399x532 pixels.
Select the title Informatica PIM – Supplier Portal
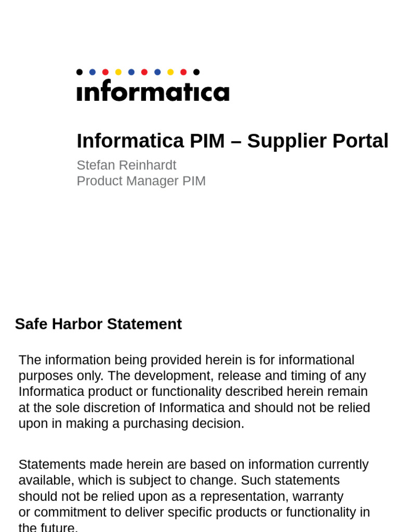pos(232,141)
